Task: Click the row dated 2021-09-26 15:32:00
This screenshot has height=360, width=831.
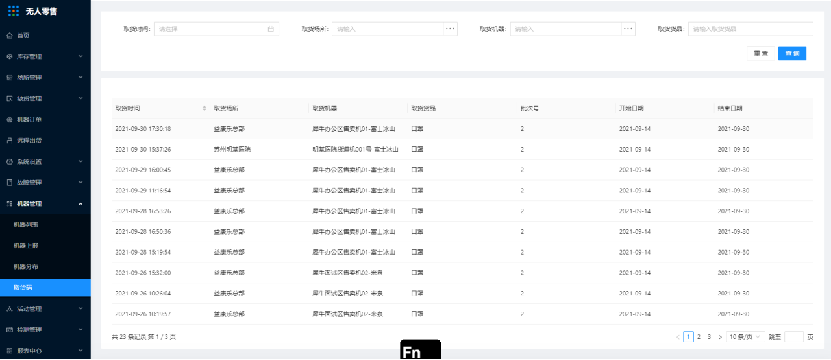Action: 462,273
